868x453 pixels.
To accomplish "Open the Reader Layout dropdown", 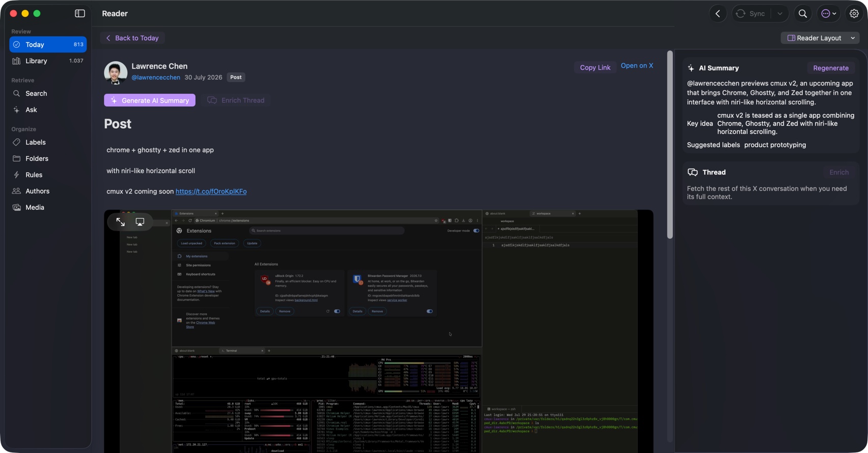I will [x=820, y=38].
